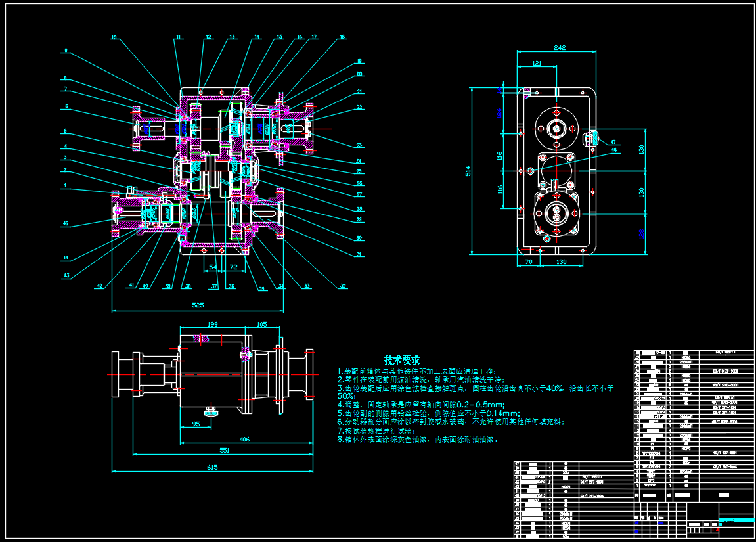This screenshot has height=542, width=756.
Task: Click the 199 dimension above bottom view
Action: coord(213,324)
